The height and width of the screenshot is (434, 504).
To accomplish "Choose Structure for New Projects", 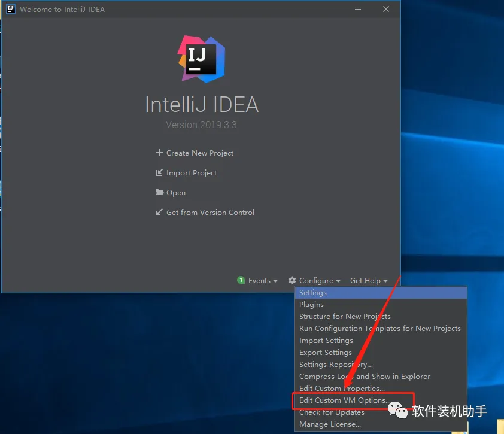I will [381, 316].
